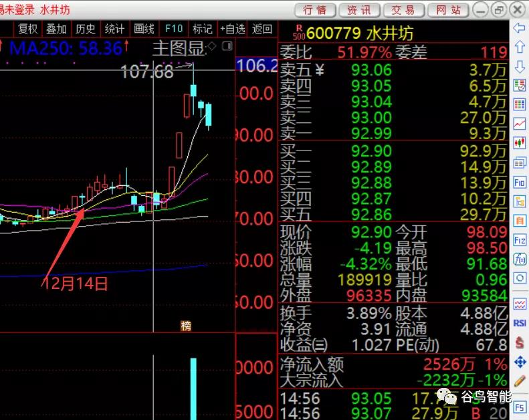Open the 资讯 top tab
The height and width of the screenshot is (420, 529).
[359, 10]
